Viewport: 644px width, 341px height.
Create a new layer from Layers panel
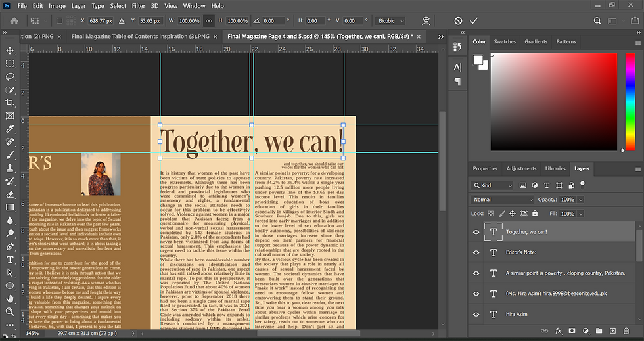[612, 330]
